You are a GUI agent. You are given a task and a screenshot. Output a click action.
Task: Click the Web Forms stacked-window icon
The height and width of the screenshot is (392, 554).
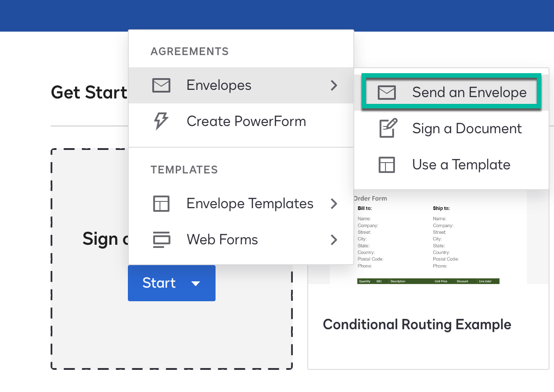pyautogui.click(x=161, y=240)
